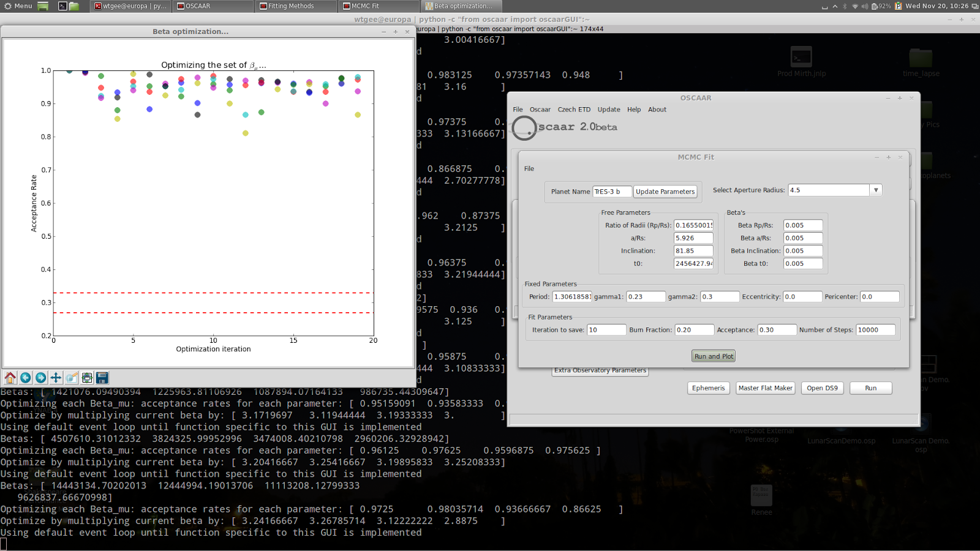The image size is (980, 551).
Task: Open the Bluetooth tray icon
Action: pos(845,6)
